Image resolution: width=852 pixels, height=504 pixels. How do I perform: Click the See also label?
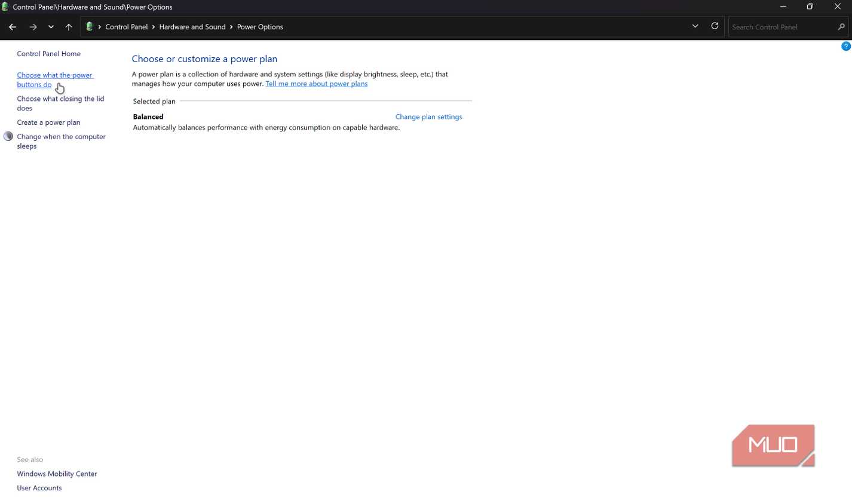click(30, 460)
